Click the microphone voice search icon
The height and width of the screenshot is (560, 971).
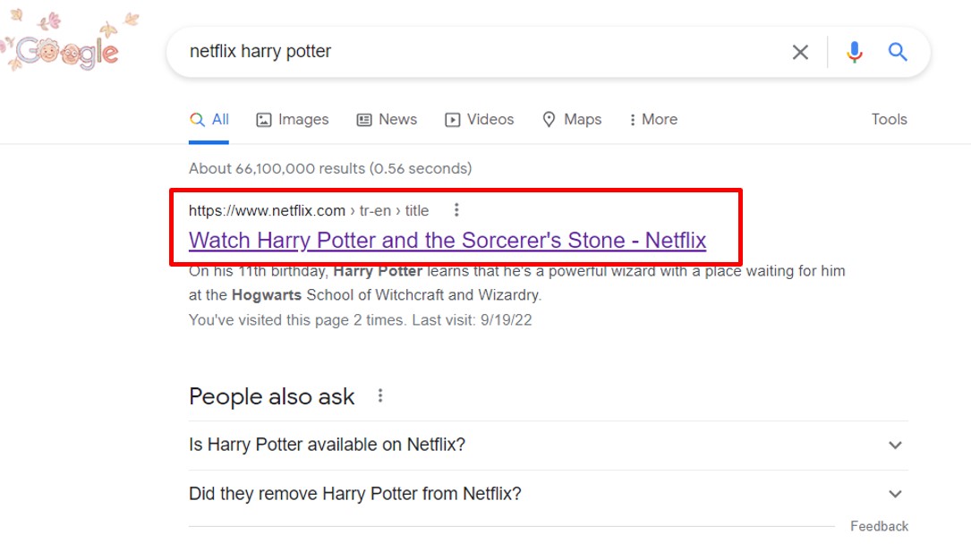point(854,52)
